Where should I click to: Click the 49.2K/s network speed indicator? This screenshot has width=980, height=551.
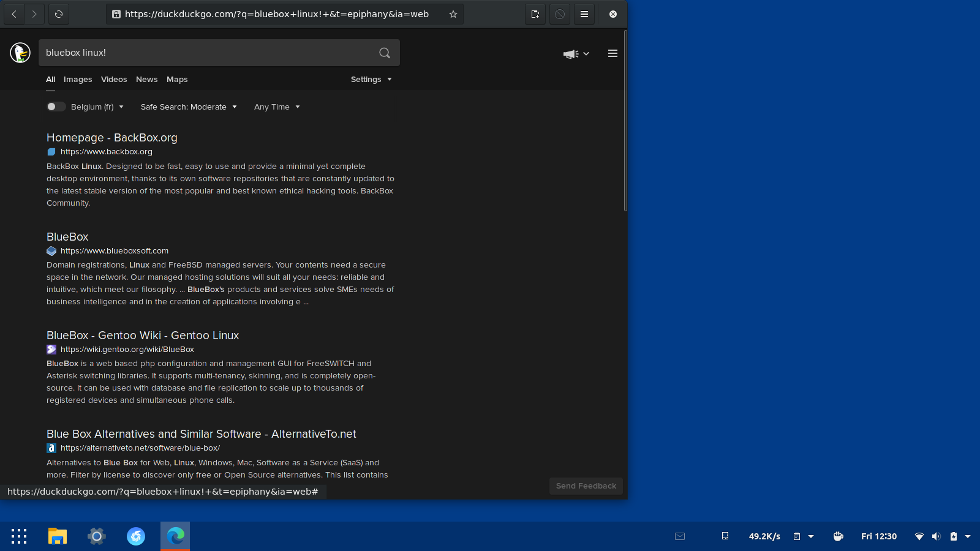click(764, 536)
